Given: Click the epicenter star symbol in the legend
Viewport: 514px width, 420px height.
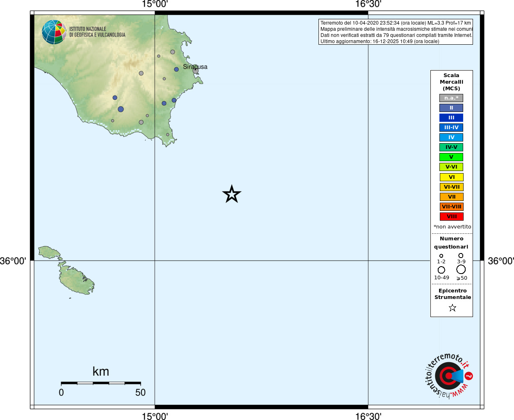Looking at the screenshot, I should (x=453, y=308).
